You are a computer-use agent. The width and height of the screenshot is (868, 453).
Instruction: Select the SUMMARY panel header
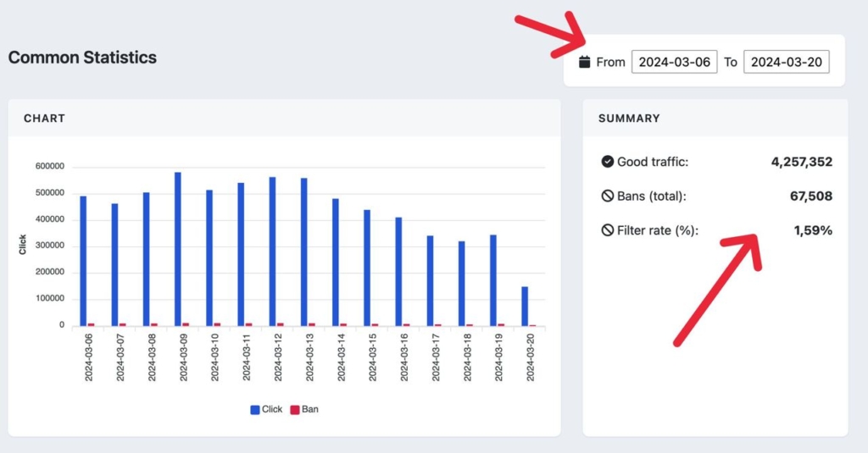tap(629, 119)
